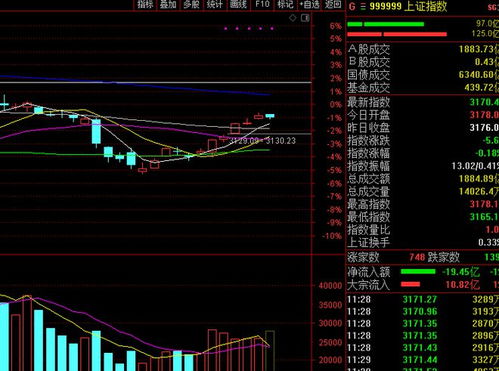Add to watchlist with +自选
This screenshot has height=371, width=499.
pyautogui.click(x=309, y=4)
